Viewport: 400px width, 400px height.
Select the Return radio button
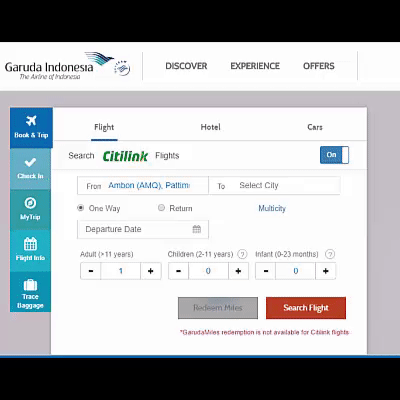point(161,208)
